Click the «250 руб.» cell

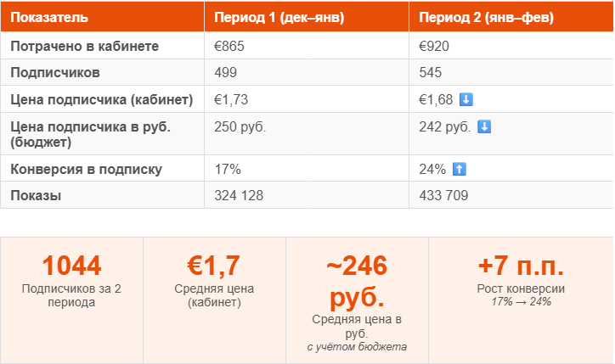pos(241,127)
